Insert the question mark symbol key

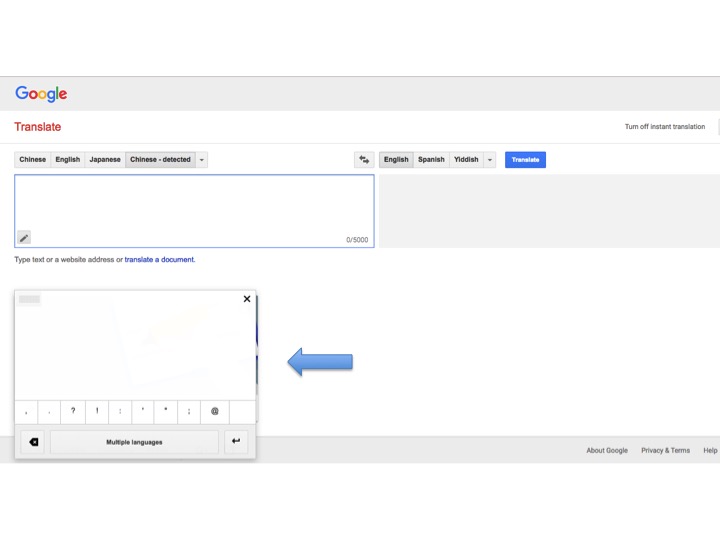[x=73, y=411]
